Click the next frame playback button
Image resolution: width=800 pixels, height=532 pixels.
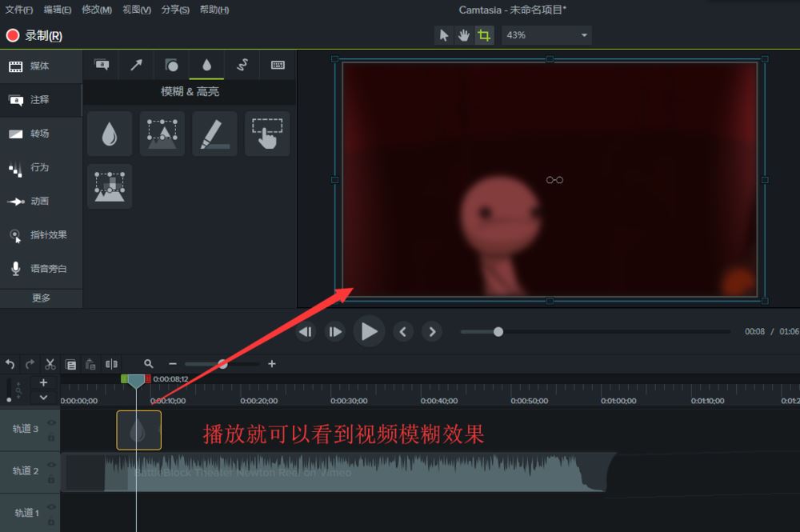coord(334,332)
